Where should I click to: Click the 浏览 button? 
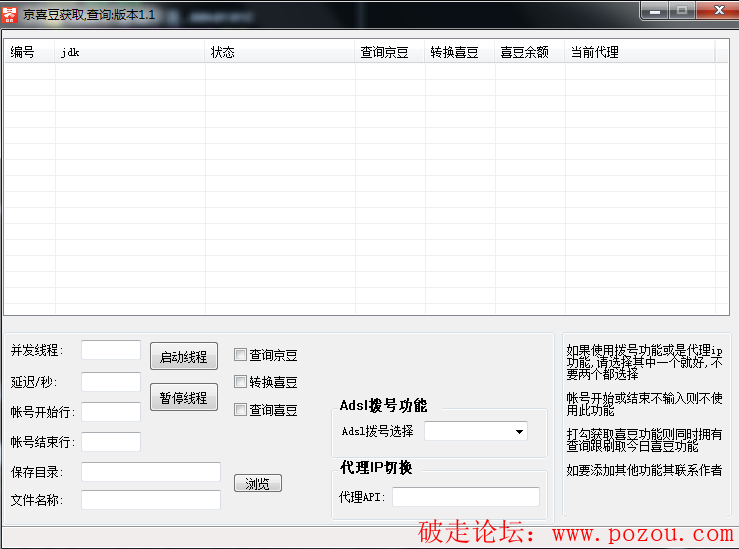point(258,483)
